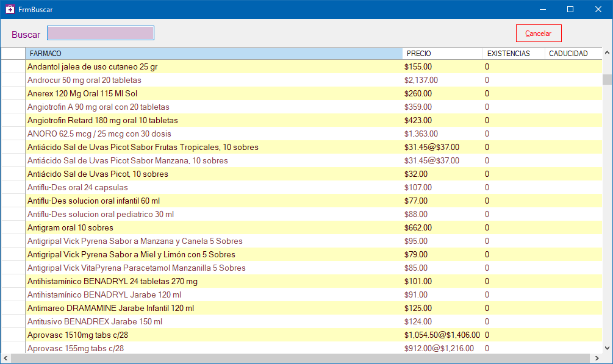The height and width of the screenshot is (364, 613).
Task: Close the FrmBuscar window
Action: (598, 9)
